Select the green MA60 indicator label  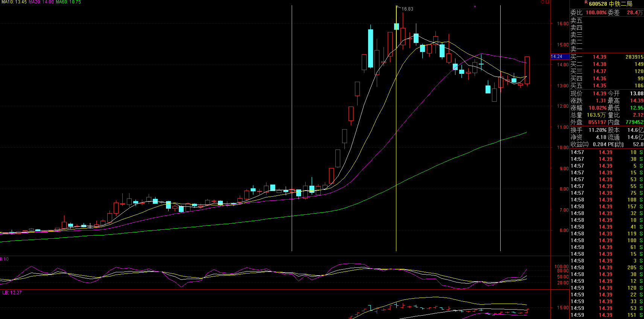68,2
